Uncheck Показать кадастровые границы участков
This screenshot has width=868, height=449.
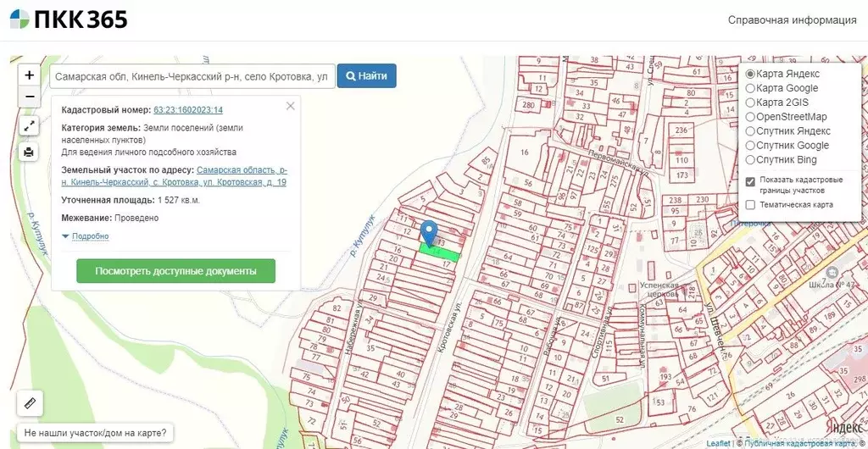(750, 181)
